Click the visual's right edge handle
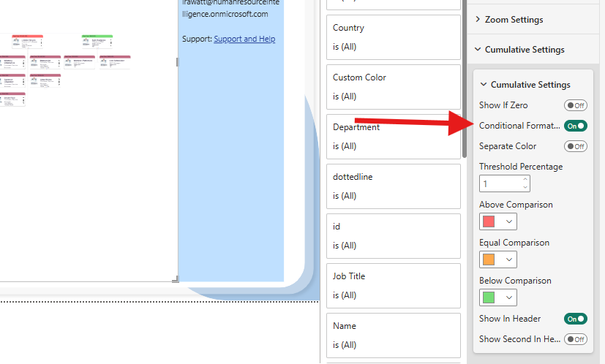This screenshot has height=364, width=605. [177, 61]
